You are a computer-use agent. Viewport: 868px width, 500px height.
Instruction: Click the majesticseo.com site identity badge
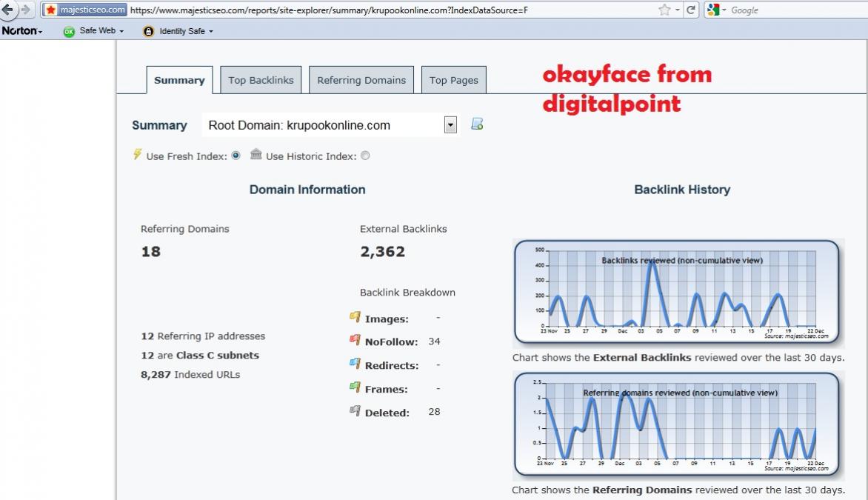coord(85,10)
